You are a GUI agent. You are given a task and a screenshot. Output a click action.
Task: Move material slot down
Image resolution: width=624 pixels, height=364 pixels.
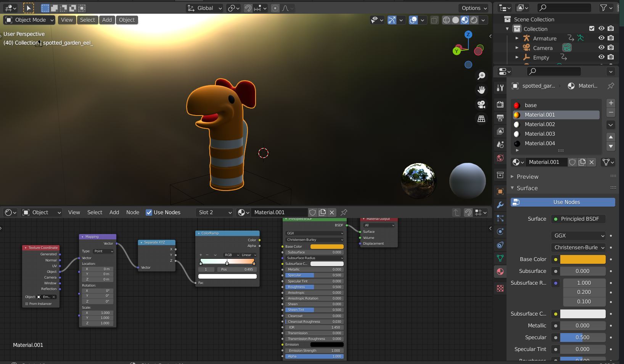tap(611, 146)
